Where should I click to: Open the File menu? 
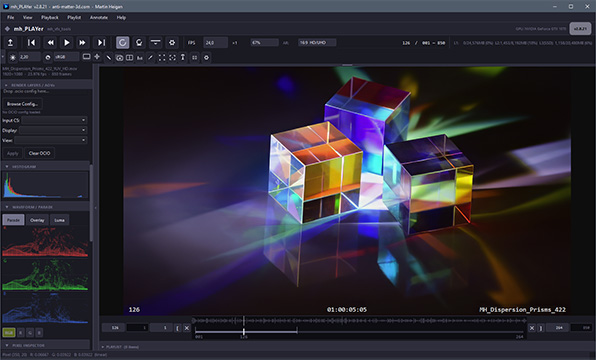(x=11, y=17)
